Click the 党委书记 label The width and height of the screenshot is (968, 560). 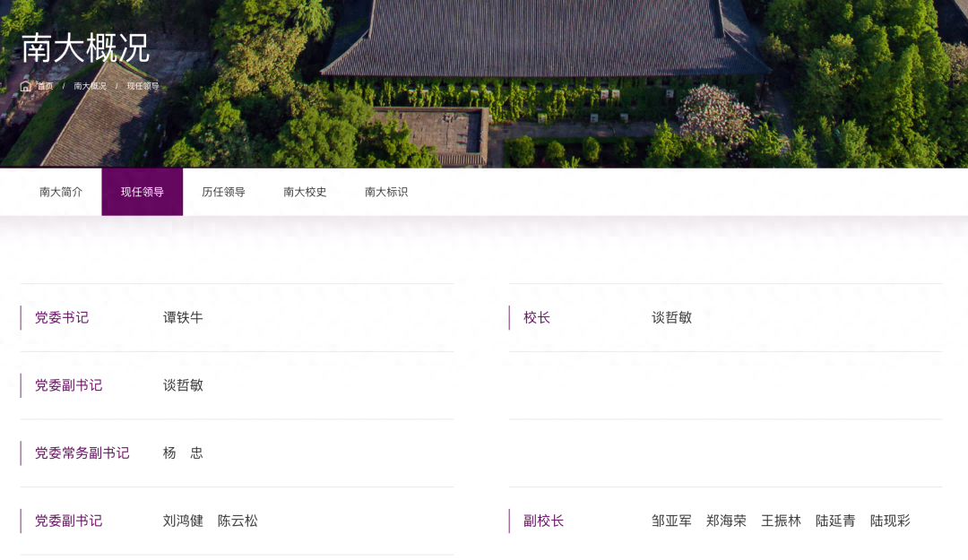point(62,317)
